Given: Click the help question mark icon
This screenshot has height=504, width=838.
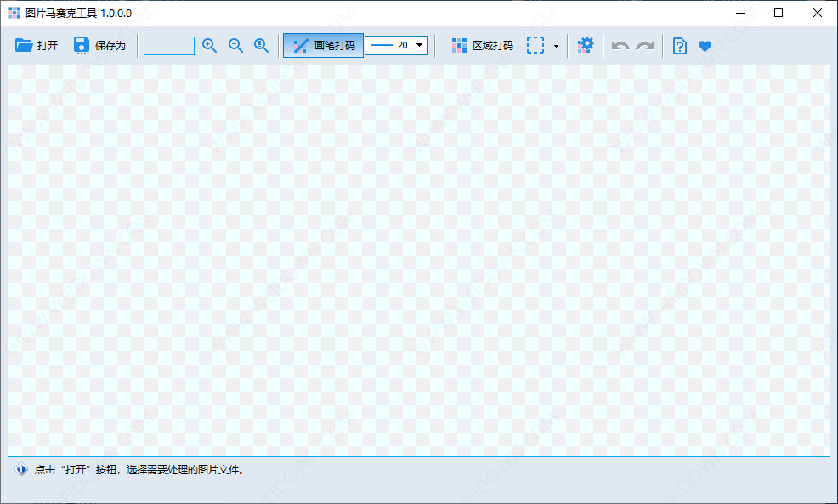Looking at the screenshot, I should pos(679,45).
